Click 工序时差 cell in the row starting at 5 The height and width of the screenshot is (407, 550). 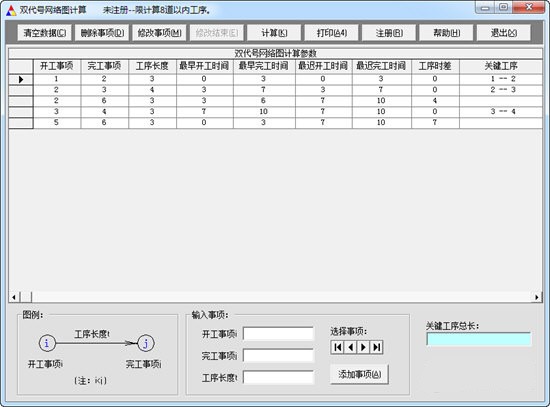pyautogui.click(x=435, y=122)
